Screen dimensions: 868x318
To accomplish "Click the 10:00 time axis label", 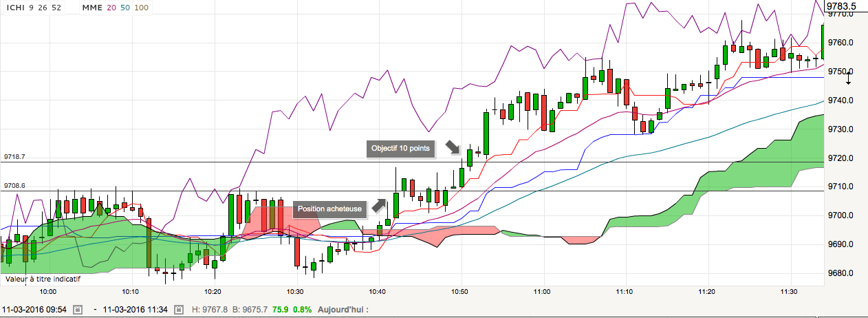I will coord(48,292).
